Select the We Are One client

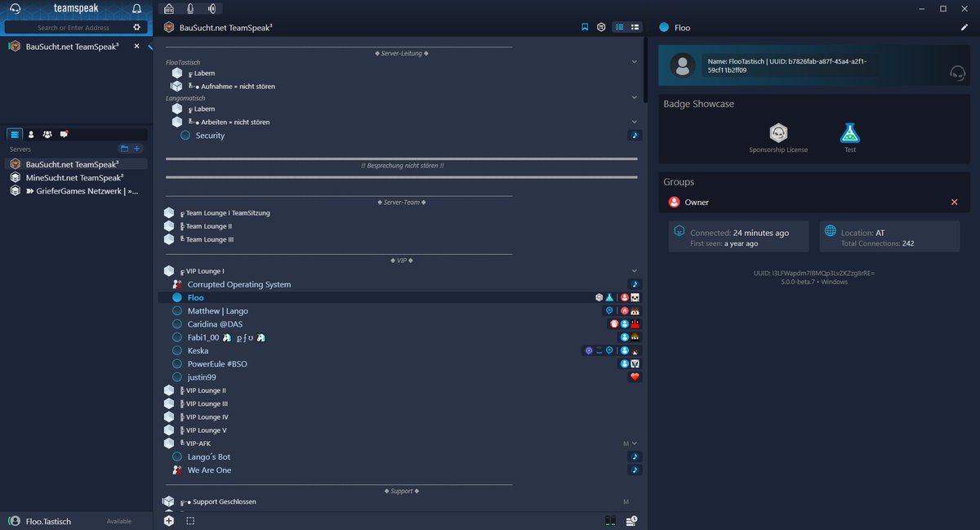pyautogui.click(x=209, y=470)
